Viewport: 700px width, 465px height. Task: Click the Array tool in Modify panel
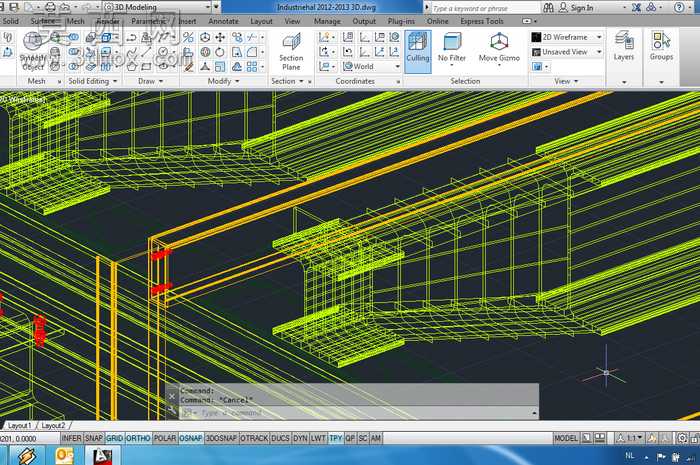252,67
